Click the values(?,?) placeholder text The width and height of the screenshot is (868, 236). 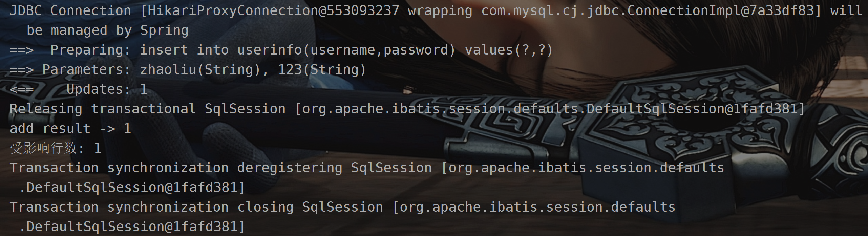coord(509,50)
